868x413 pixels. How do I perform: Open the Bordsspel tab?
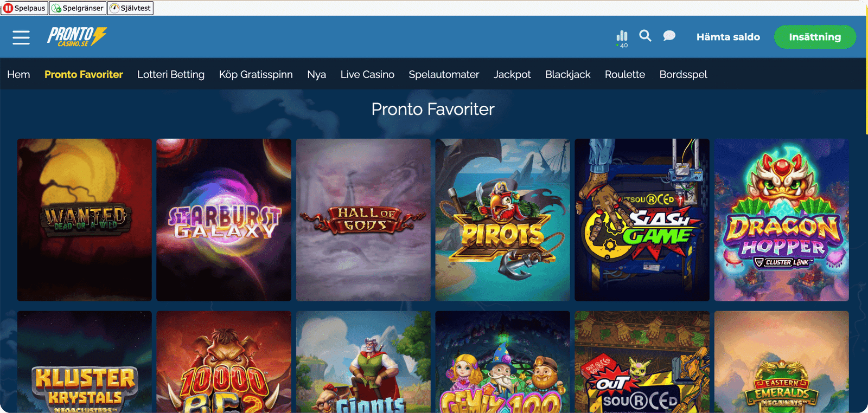(684, 74)
